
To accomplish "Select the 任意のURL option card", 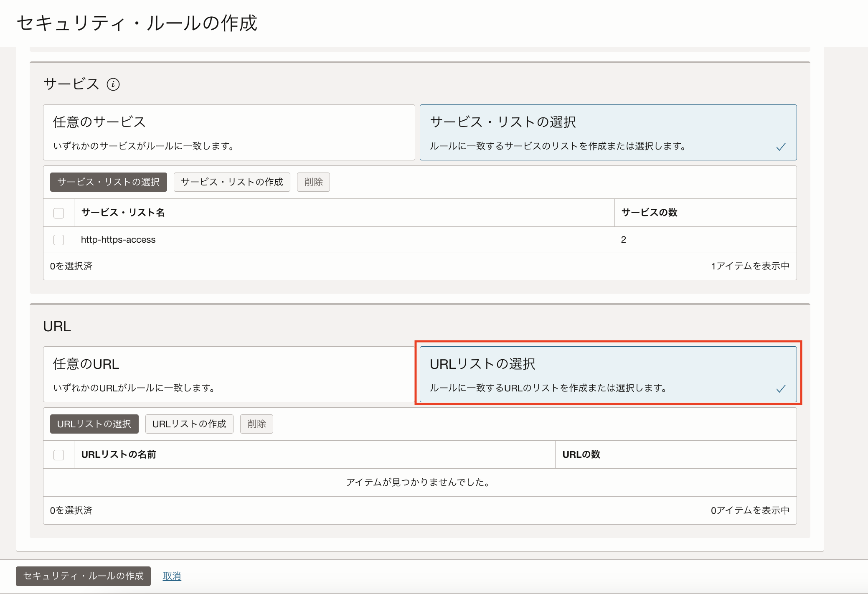I will pos(229,374).
